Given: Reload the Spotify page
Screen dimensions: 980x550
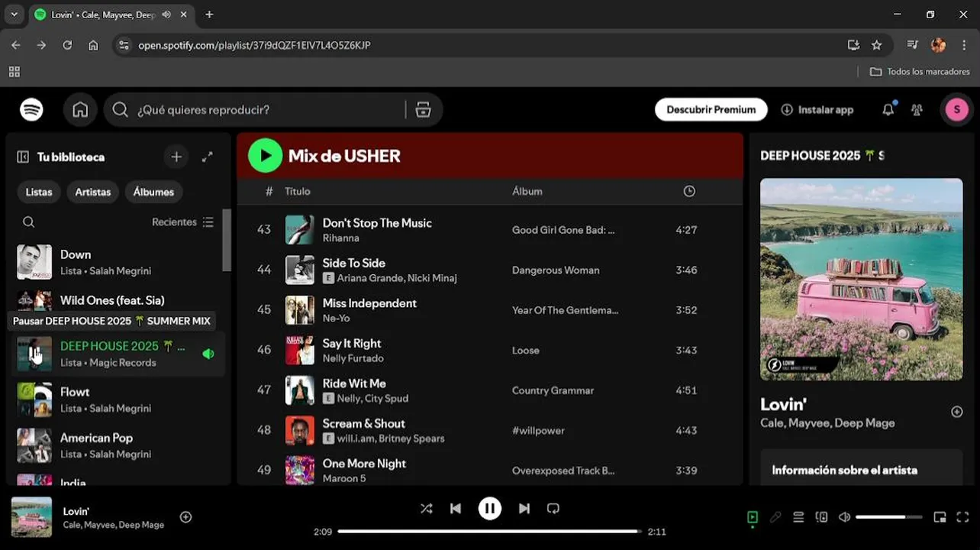Looking at the screenshot, I should (x=67, y=45).
